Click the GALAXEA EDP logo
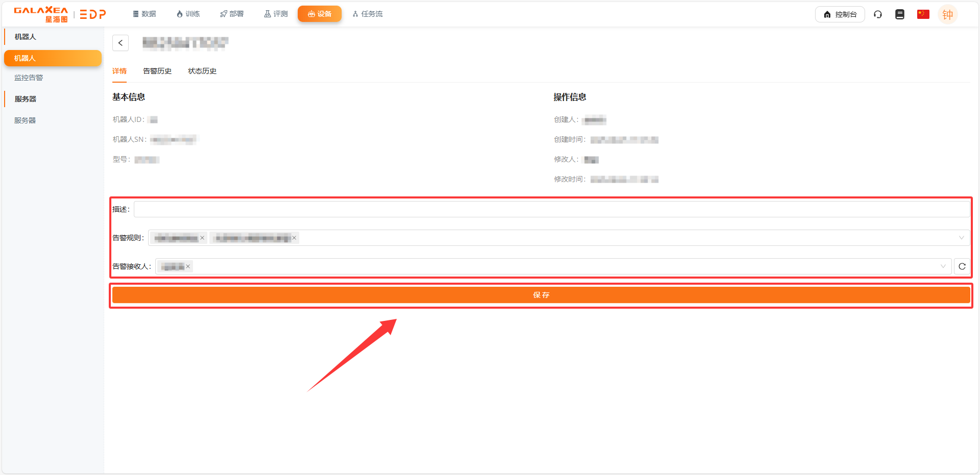The image size is (980, 475). (60, 14)
